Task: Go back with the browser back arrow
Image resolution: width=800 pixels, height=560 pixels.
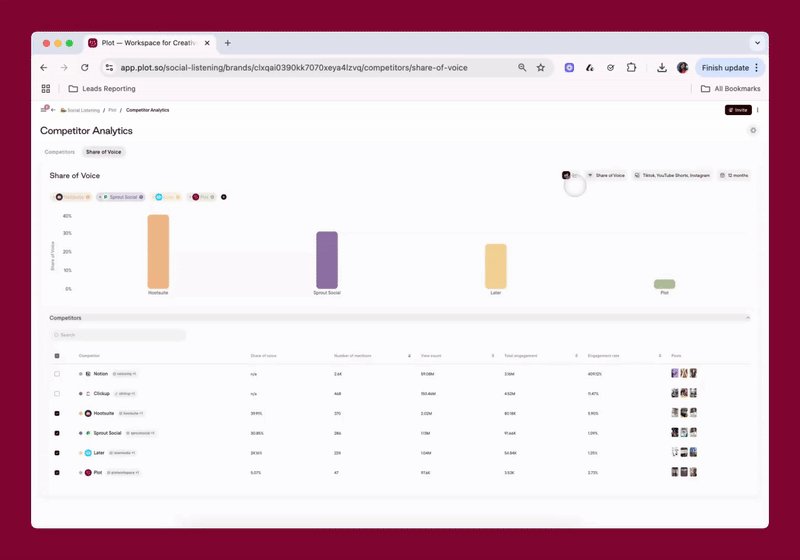Action: coord(44,67)
